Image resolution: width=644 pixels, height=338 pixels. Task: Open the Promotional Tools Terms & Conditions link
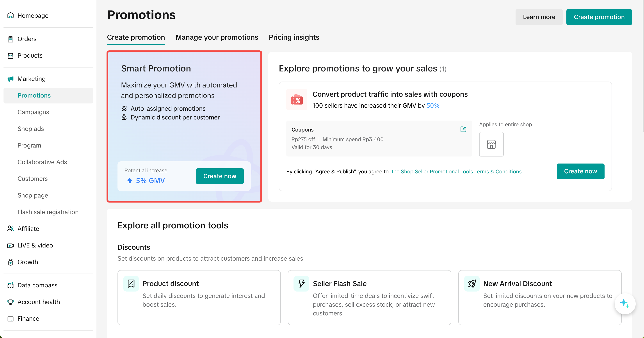pos(456,171)
